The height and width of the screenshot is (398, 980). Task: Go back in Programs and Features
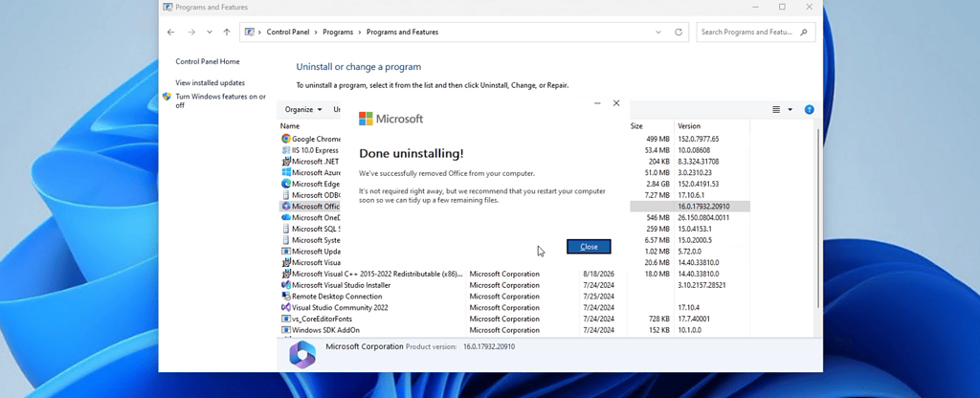click(170, 32)
